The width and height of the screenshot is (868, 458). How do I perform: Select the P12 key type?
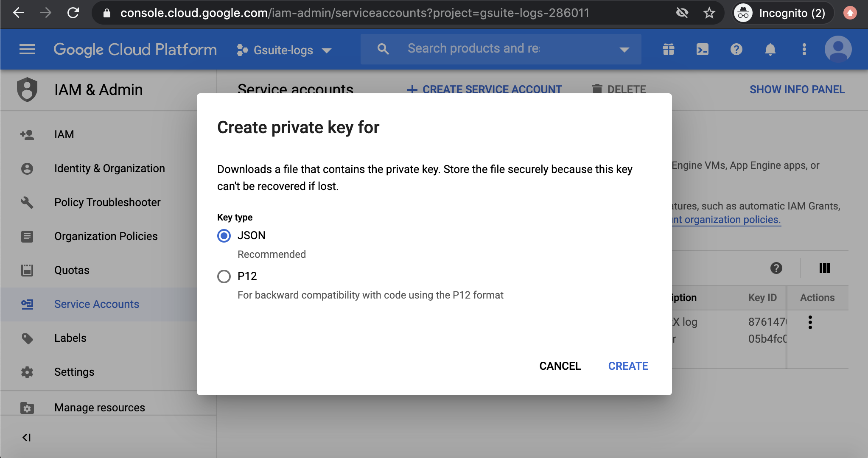[224, 276]
